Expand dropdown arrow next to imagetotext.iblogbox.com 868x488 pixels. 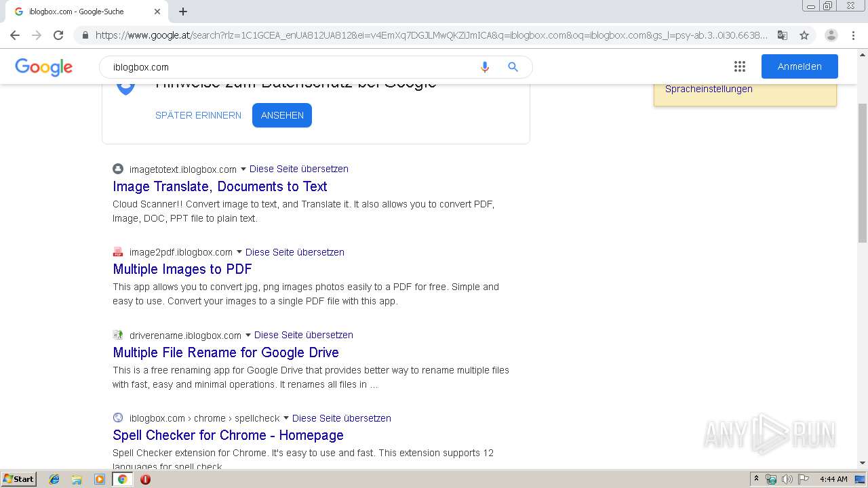(243, 169)
